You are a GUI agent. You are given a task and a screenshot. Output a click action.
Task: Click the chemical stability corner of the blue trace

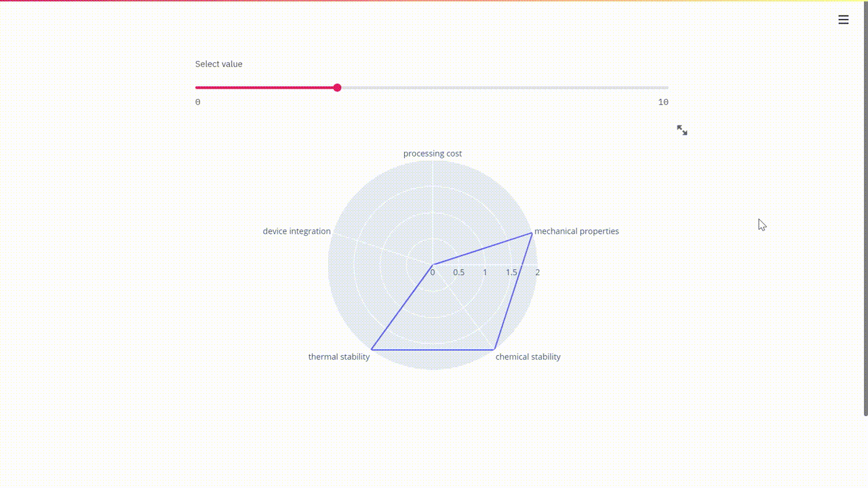[494, 348]
